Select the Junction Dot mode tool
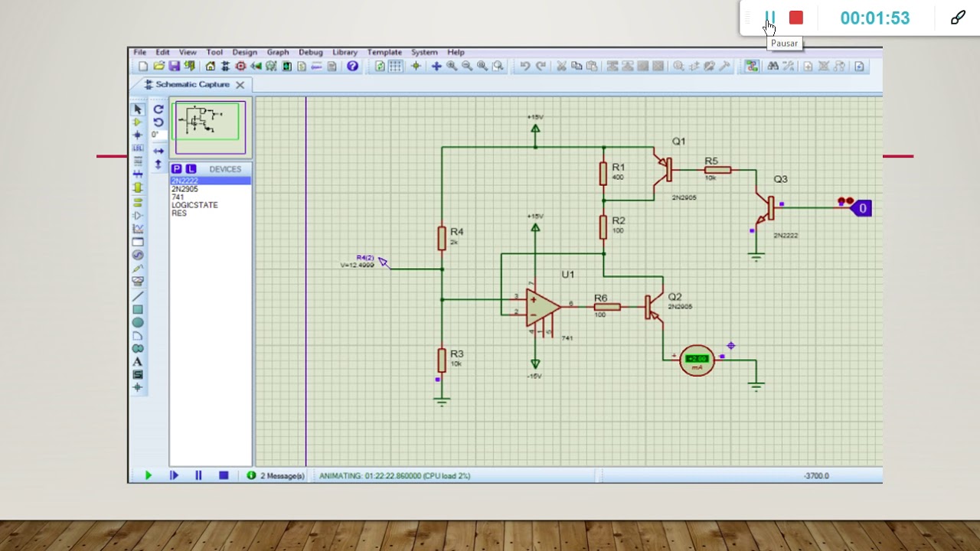This screenshot has height=551, width=980. (x=138, y=135)
